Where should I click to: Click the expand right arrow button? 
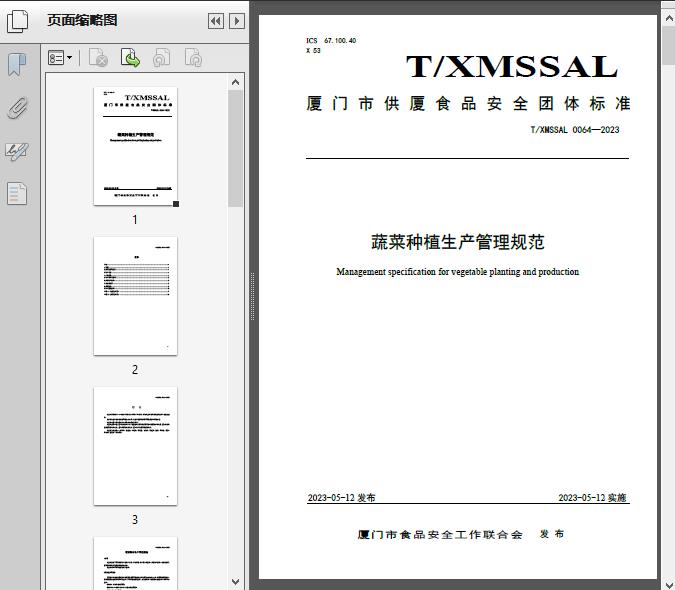click(237, 21)
